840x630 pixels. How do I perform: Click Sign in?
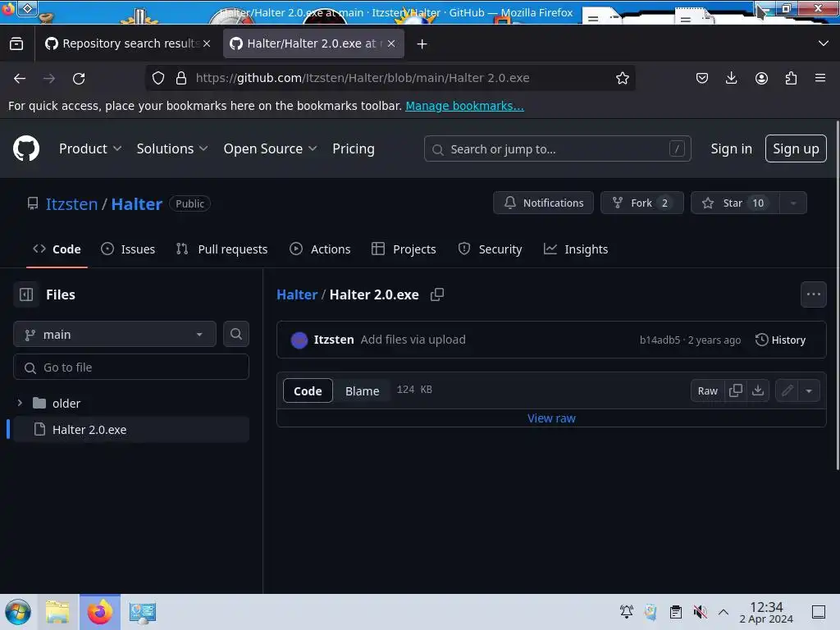[731, 148]
